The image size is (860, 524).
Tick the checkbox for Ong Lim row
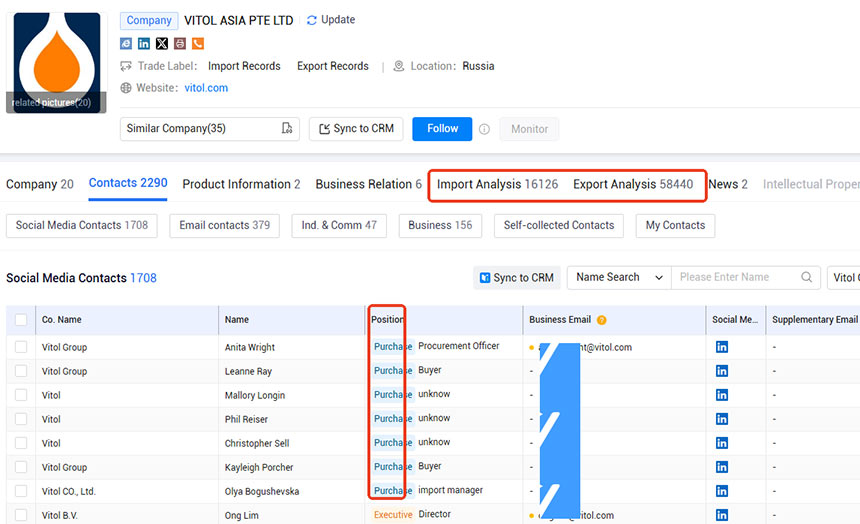point(21,515)
